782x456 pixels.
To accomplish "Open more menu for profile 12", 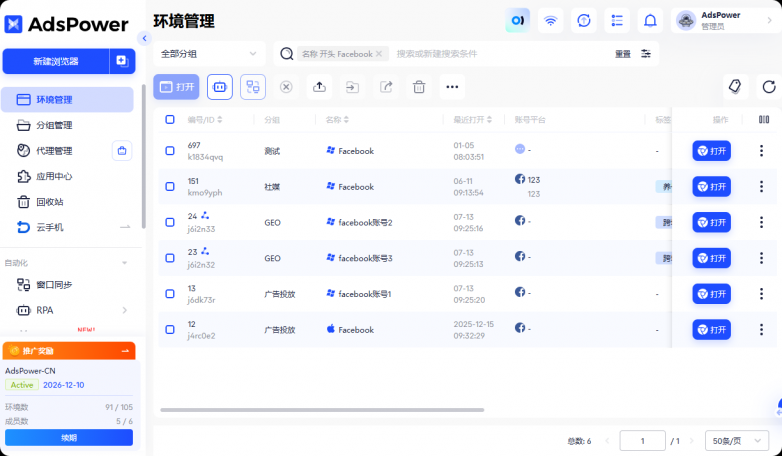I will point(761,330).
